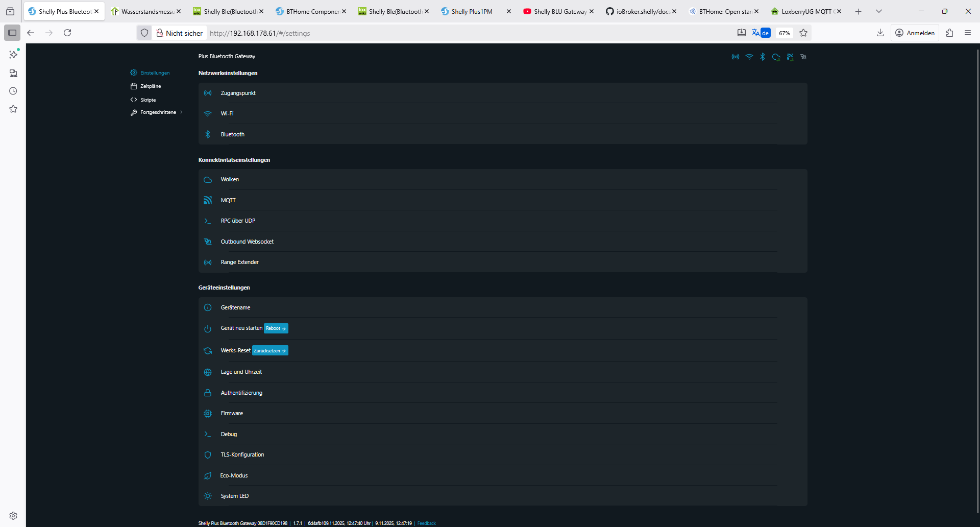Bookmark this page with the star icon
The height and width of the screenshot is (527, 980).
tap(803, 33)
